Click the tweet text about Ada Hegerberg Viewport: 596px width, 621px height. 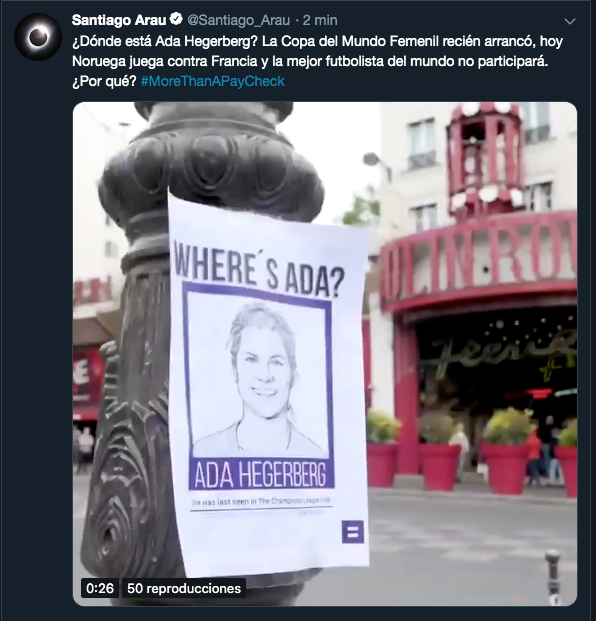(x=317, y=61)
